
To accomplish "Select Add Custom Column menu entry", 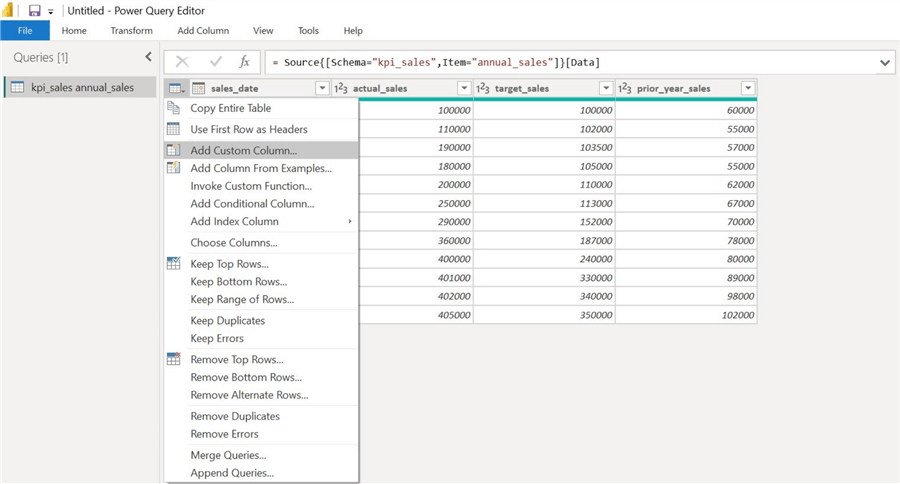I will tap(261, 150).
